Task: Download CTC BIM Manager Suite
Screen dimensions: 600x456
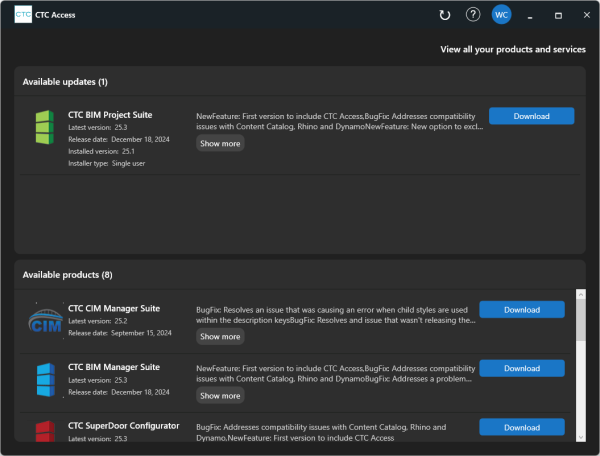Action: (521, 368)
